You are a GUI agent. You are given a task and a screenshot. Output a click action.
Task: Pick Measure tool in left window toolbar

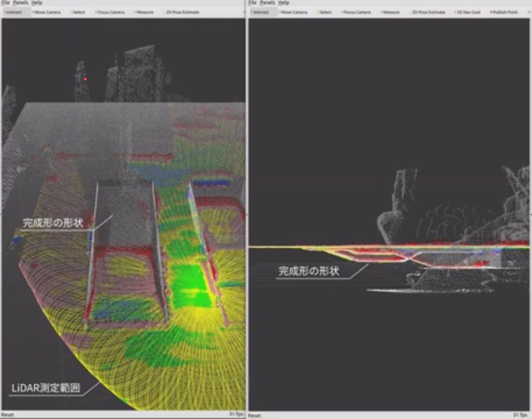tap(144, 12)
